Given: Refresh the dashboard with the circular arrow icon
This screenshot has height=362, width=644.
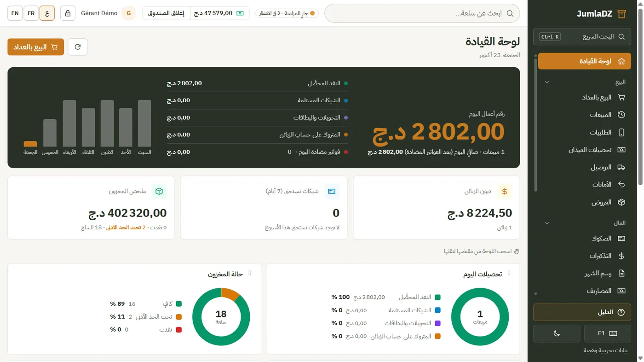Looking at the screenshot, I should click(x=78, y=47).
